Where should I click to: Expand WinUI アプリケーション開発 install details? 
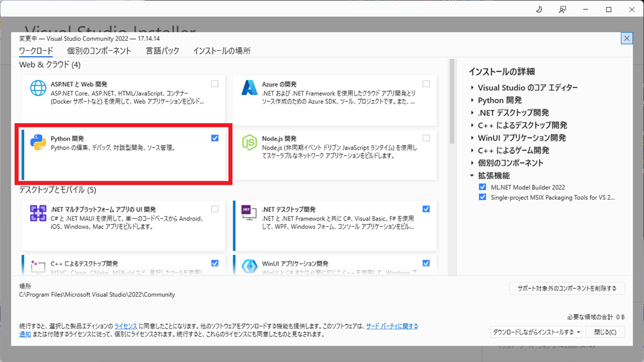point(472,138)
